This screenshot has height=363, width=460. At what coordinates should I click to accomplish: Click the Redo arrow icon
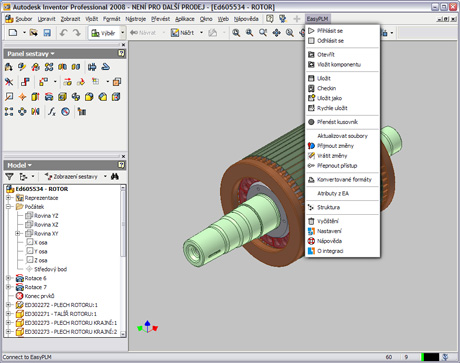(77, 33)
